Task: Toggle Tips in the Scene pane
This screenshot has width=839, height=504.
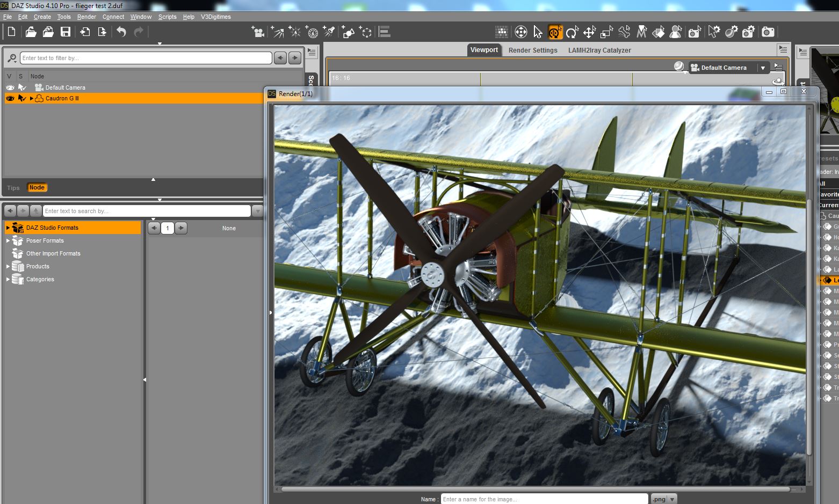Action: (13, 188)
